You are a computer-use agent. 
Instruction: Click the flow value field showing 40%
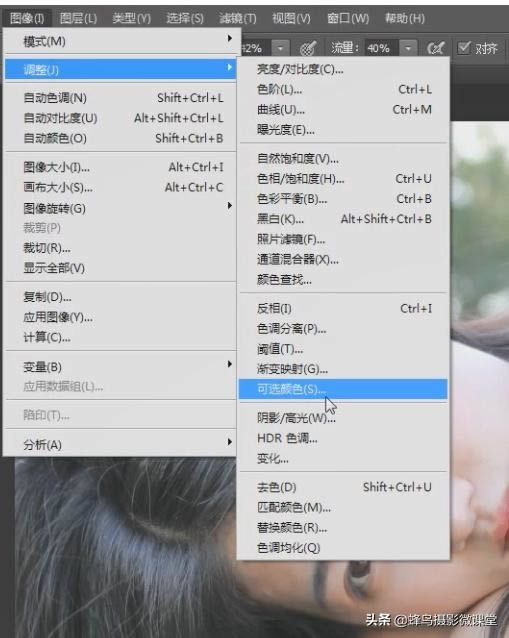point(381,48)
